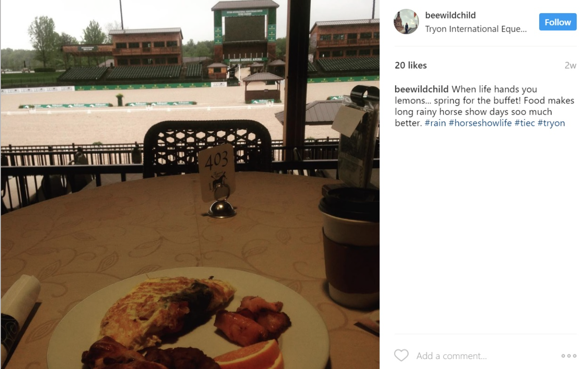The image size is (588, 369).
Task: Like the post with the heart icon
Action: click(x=401, y=355)
